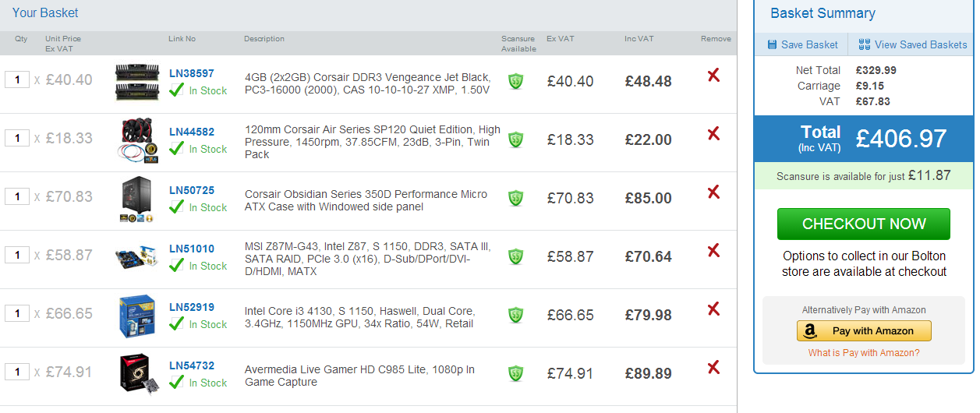Image resolution: width=980 pixels, height=413 pixels.
Task: Select the 120mm Corsair Air Series SP120 description
Action: click(x=373, y=142)
